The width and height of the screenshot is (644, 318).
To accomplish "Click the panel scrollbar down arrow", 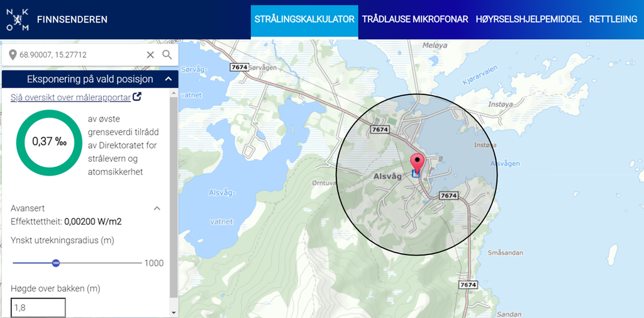I will 174,313.
